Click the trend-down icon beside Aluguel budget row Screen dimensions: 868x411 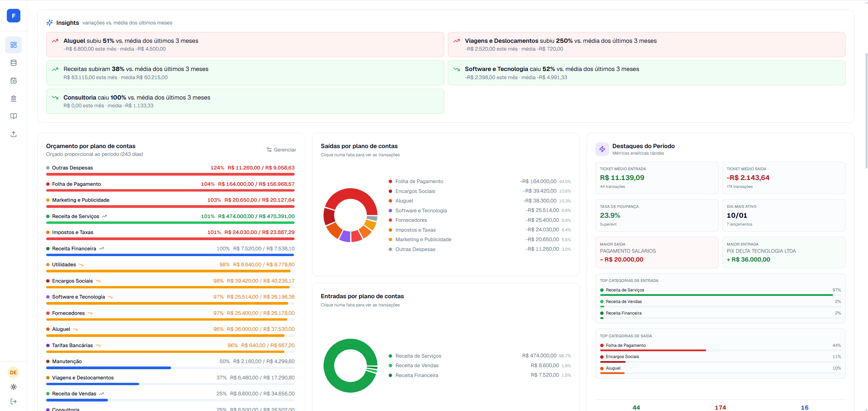(75, 329)
